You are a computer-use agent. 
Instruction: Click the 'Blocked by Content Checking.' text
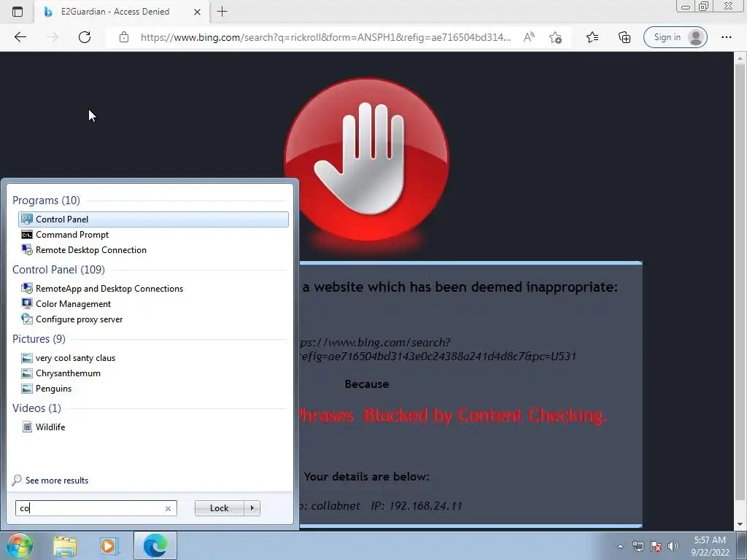485,415
